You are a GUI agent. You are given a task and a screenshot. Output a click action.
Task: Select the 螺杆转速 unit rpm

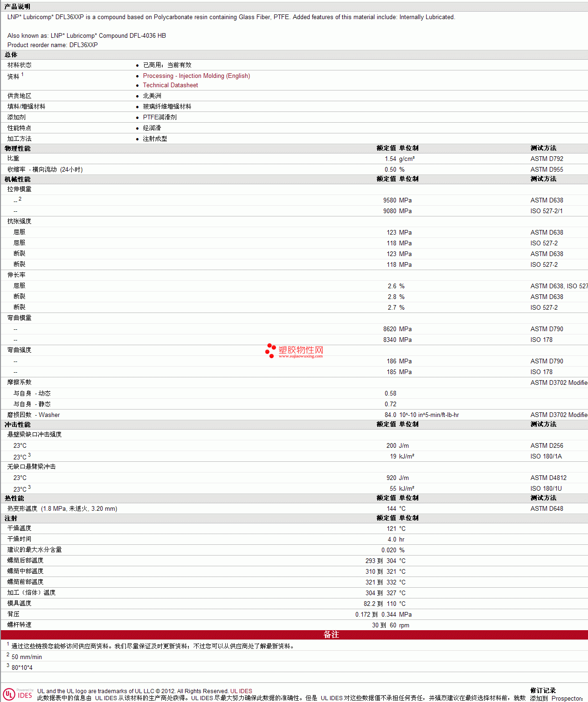(404, 625)
